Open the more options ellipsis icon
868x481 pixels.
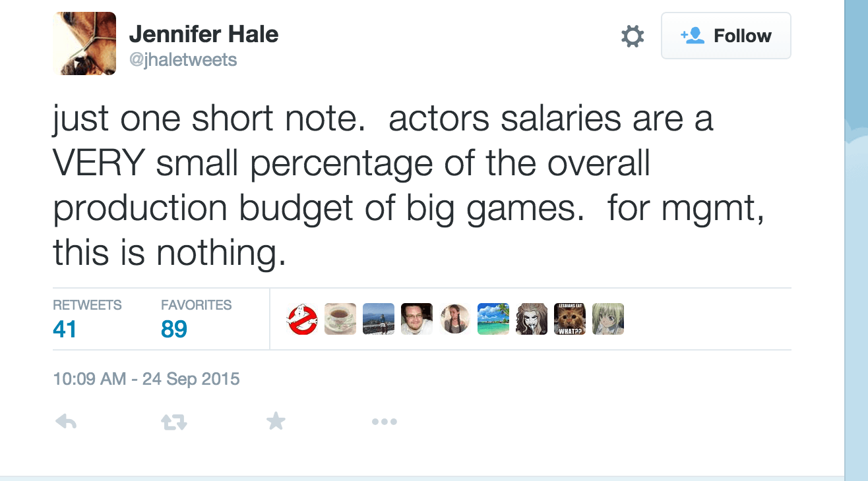[385, 422]
